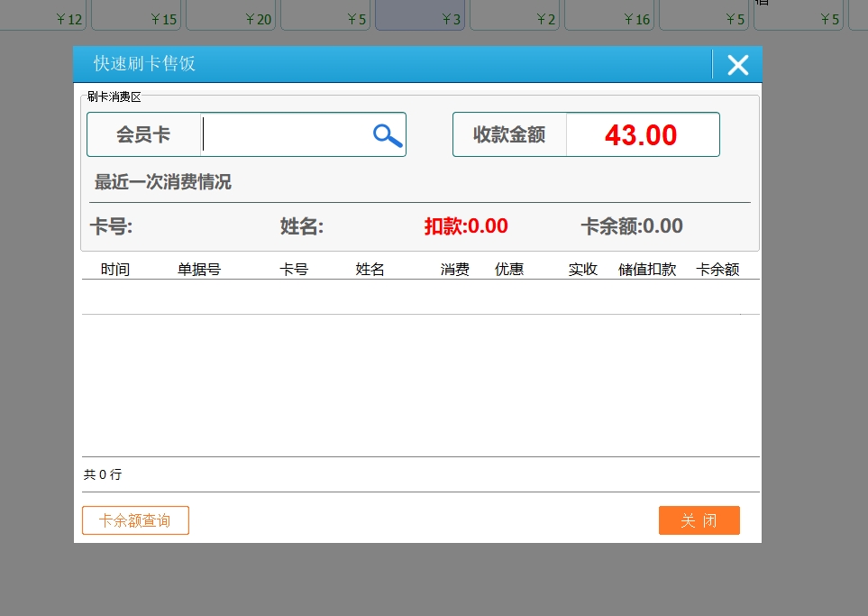This screenshot has width=868, height=616.
Task: Select the 实收 column header
Action: (583, 270)
